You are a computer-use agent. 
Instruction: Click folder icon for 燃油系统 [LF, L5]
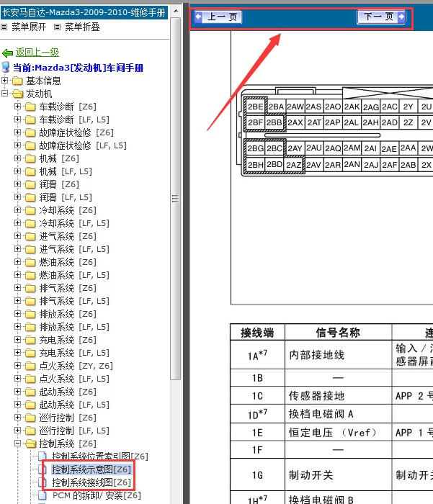pyautogui.click(x=30, y=275)
